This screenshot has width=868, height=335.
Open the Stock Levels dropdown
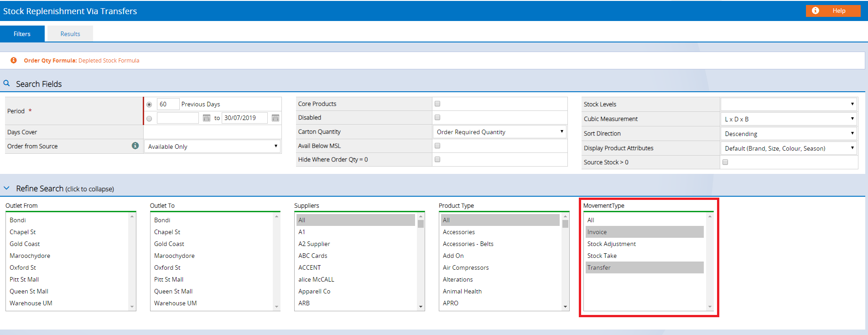[x=788, y=104]
